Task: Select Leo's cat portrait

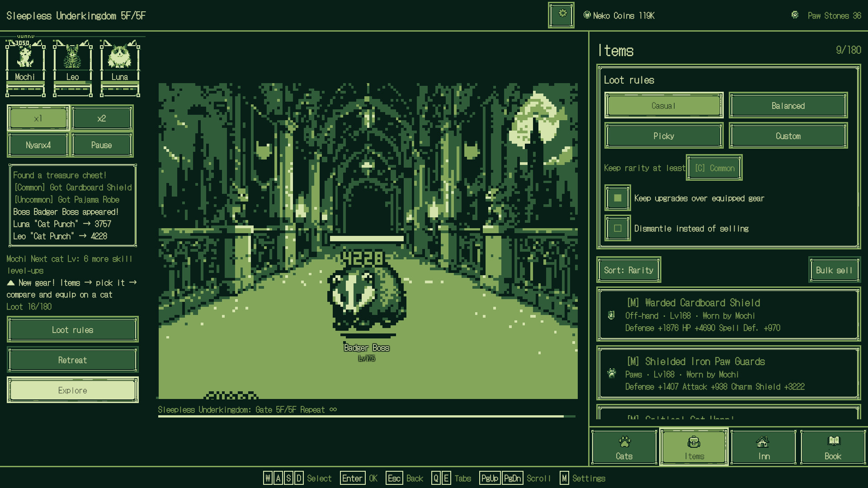Action: tap(72, 68)
